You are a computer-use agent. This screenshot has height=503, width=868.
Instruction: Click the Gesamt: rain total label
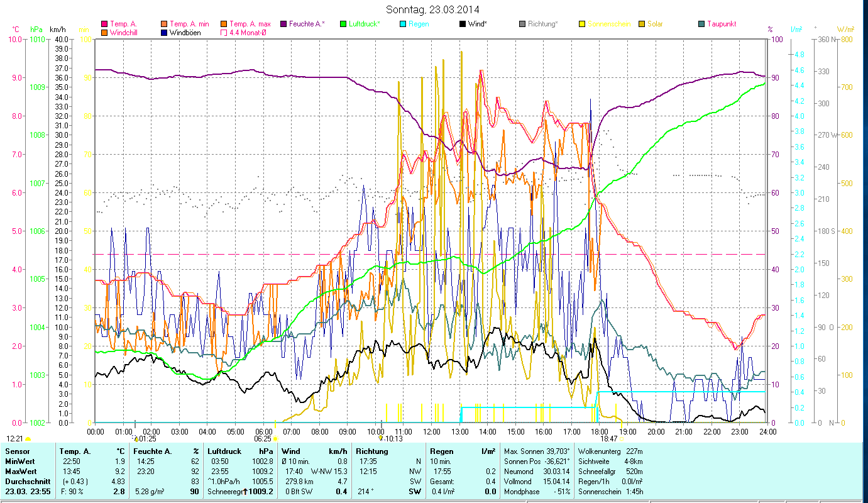(x=442, y=482)
